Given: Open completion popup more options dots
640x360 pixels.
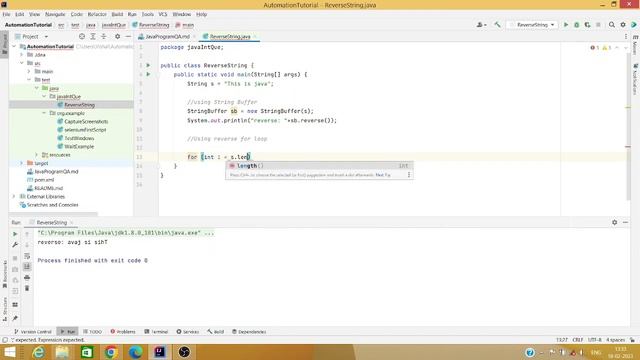Looking at the screenshot, I should 409,175.
